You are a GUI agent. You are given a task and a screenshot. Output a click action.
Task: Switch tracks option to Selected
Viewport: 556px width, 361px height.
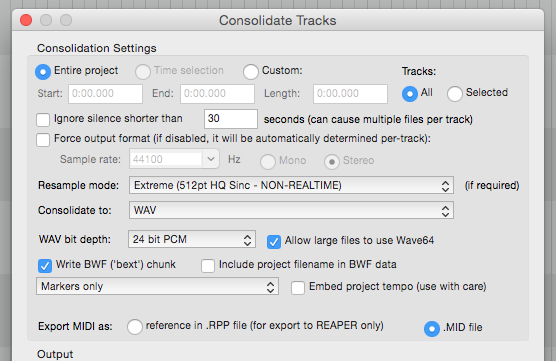coord(455,94)
